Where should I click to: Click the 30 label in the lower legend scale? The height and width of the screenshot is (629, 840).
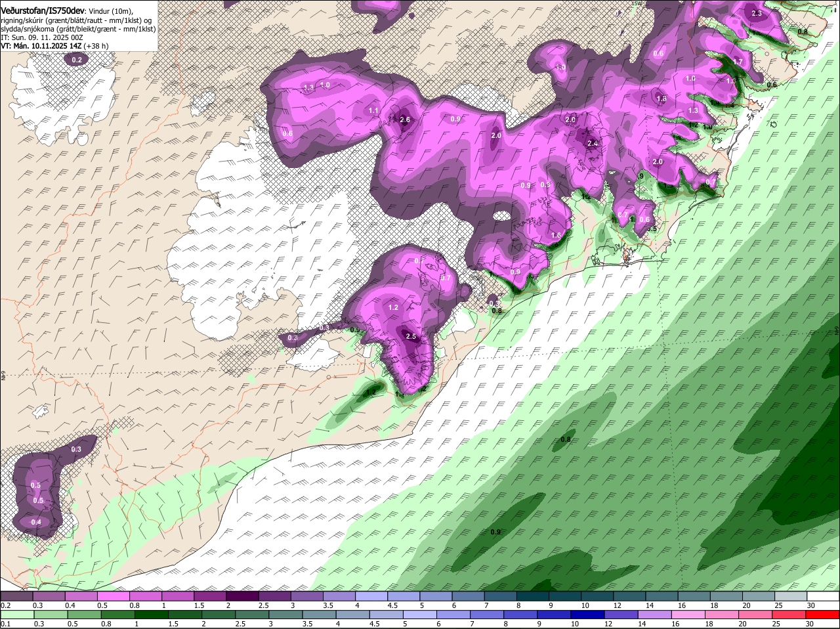click(x=809, y=624)
